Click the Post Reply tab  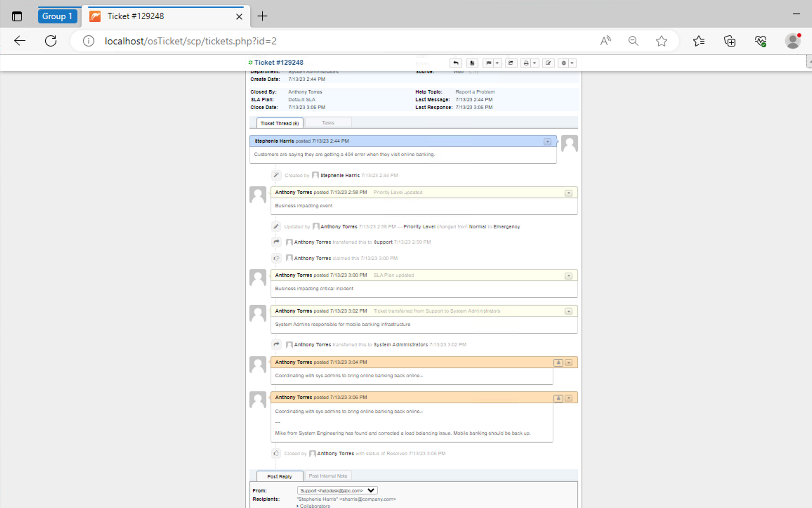[280, 476]
